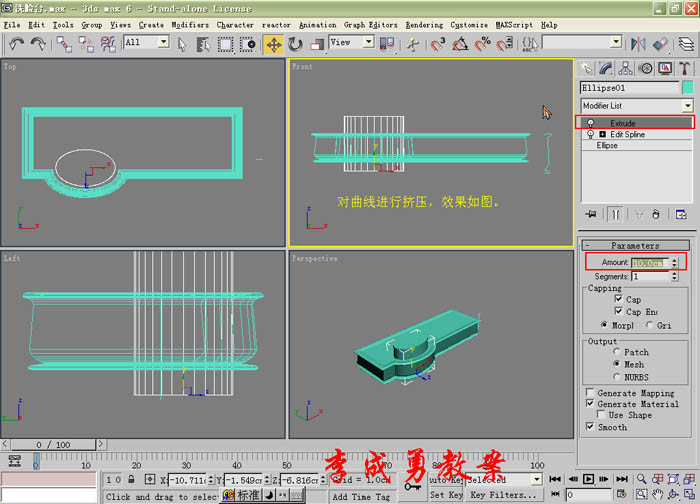Select Patch output radio button

click(617, 351)
